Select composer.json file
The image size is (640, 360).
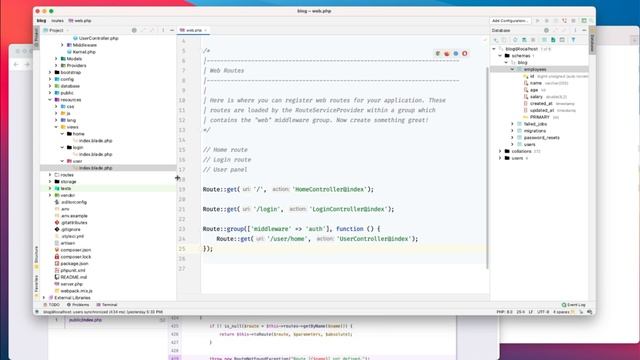[76, 250]
